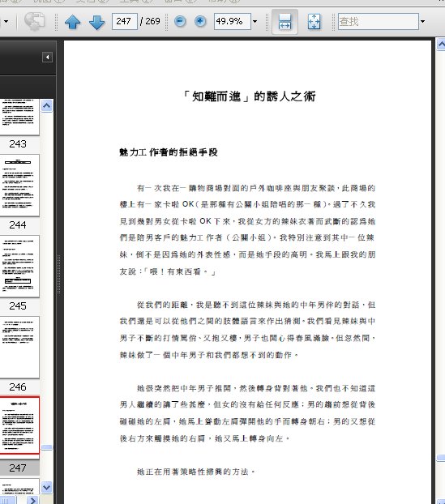Open page 246 thumbnail
This screenshot has height=504, width=445.
[19, 347]
